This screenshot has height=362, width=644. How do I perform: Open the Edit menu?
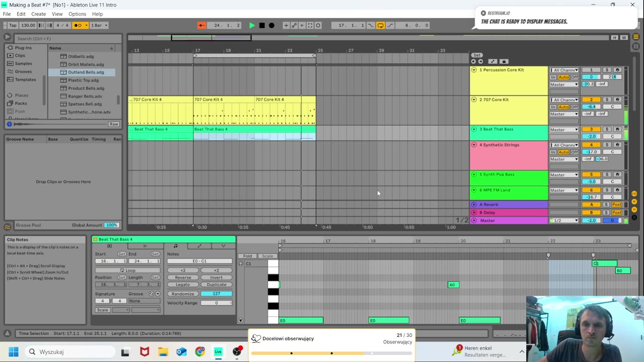point(21,14)
